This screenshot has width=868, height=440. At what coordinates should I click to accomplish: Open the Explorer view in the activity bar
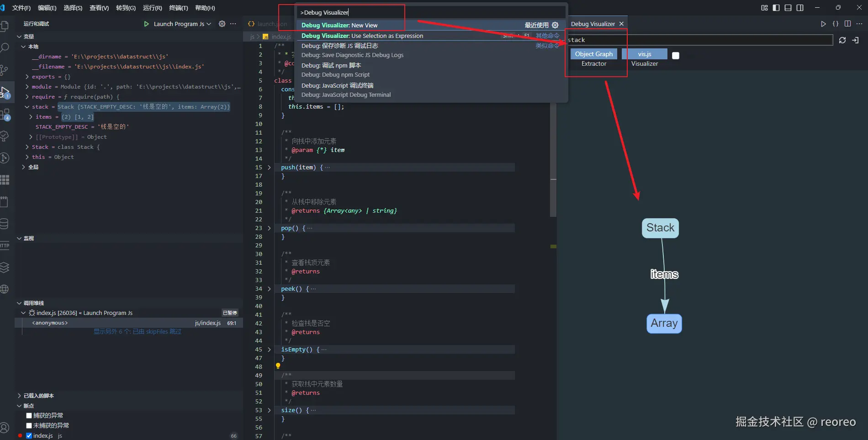tap(5, 26)
